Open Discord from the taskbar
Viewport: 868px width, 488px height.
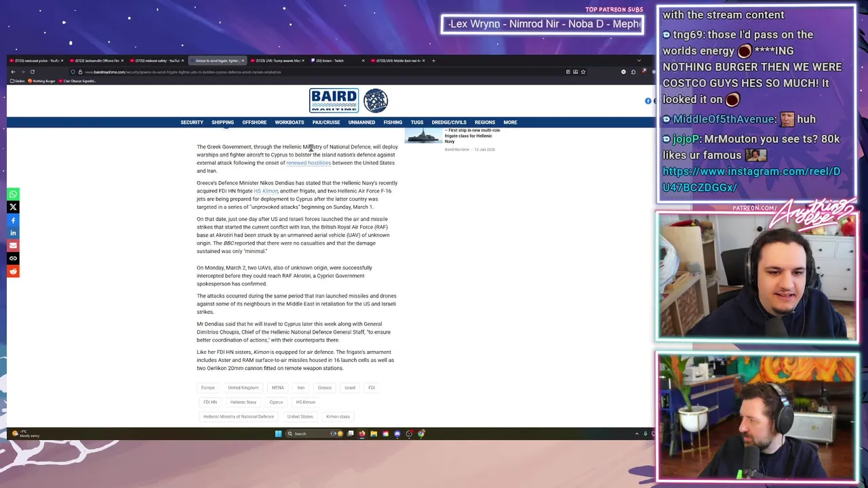click(397, 434)
